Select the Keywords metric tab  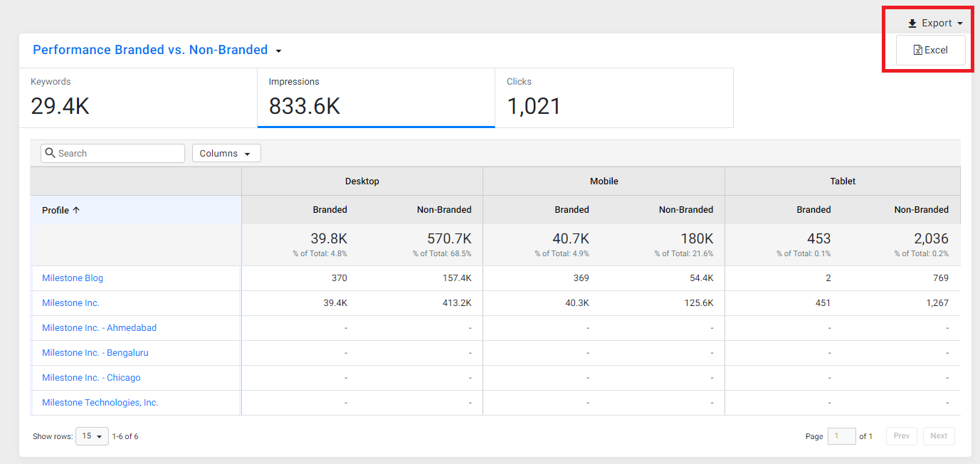pos(138,98)
